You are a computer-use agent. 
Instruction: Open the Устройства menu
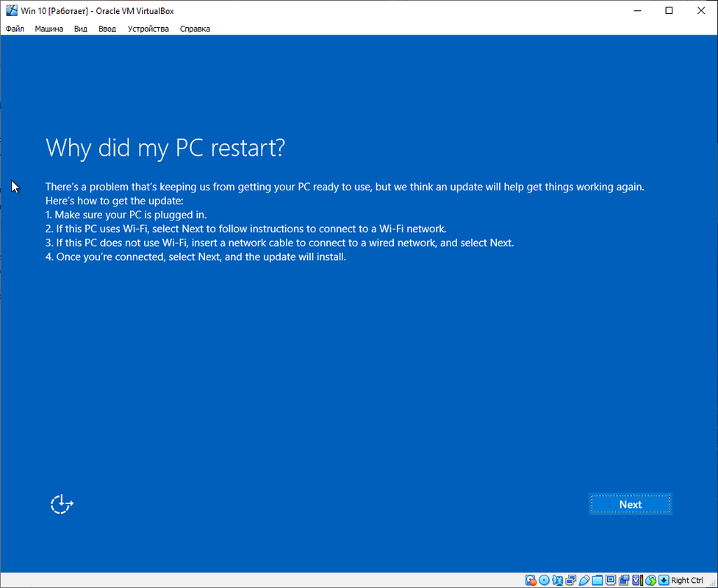148,29
